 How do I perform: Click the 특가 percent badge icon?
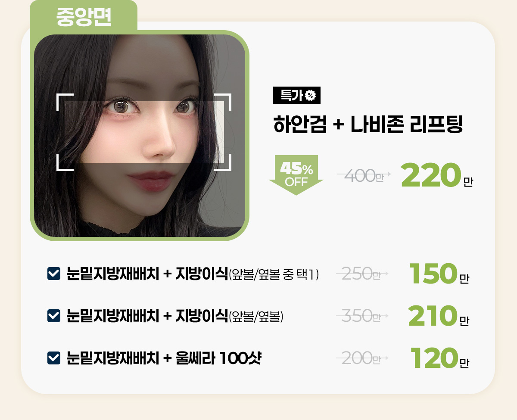click(310, 96)
